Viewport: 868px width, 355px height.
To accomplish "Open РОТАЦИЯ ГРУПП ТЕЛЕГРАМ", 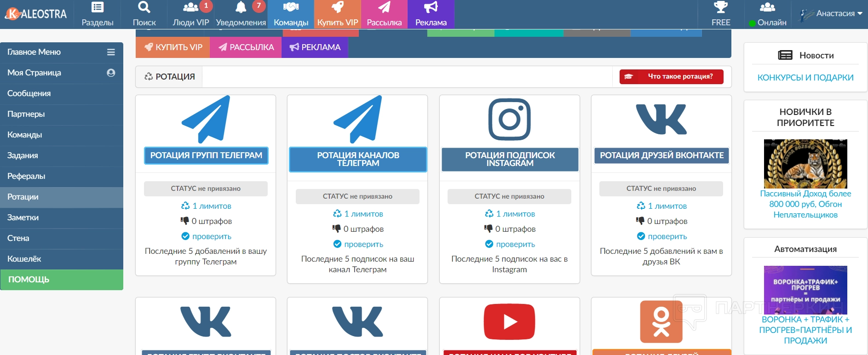I will (x=206, y=155).
